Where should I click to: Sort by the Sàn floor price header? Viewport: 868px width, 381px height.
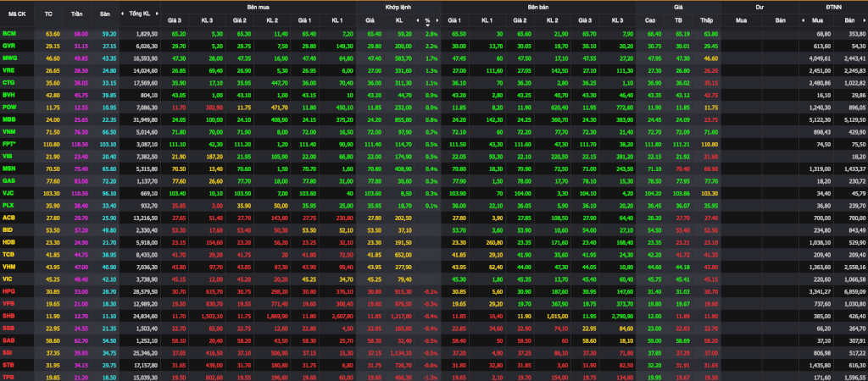point(104,14)
